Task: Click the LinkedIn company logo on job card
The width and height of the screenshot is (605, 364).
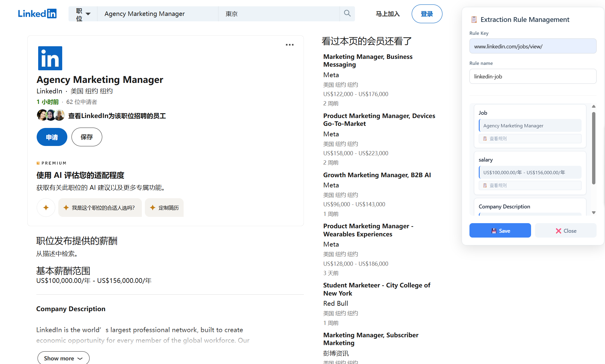Action: 50,58
